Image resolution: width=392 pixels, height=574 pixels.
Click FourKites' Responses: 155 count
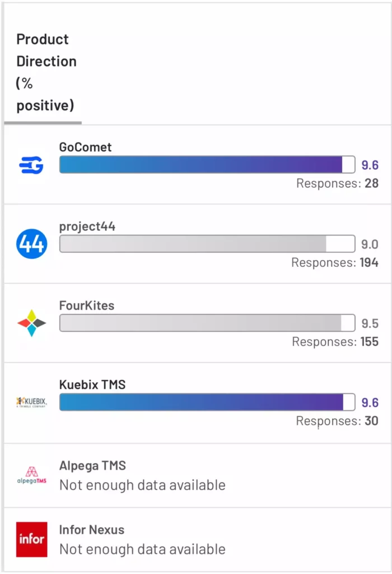point(370,341)
